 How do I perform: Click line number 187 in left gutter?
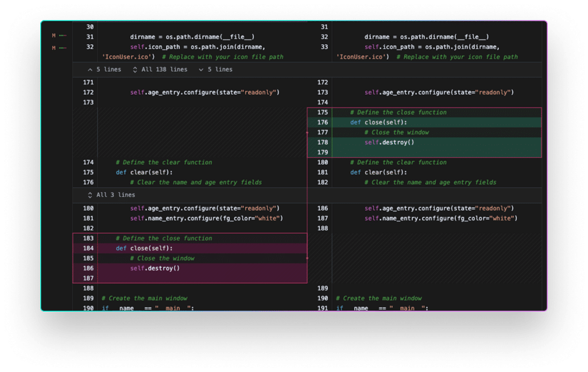(88, 278)
